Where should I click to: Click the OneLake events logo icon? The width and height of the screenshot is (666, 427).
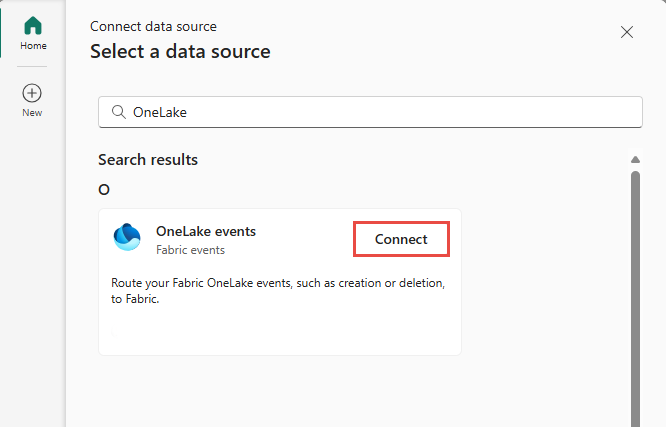128,238
